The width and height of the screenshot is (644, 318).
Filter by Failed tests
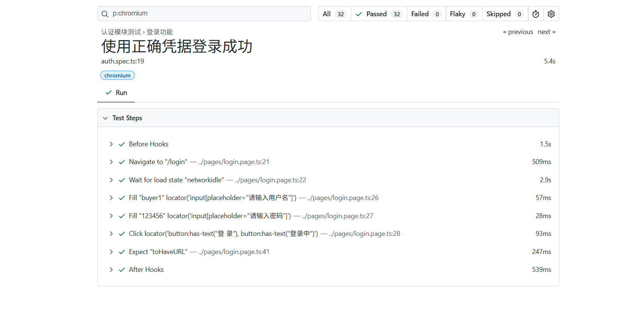tap(426, 14)
